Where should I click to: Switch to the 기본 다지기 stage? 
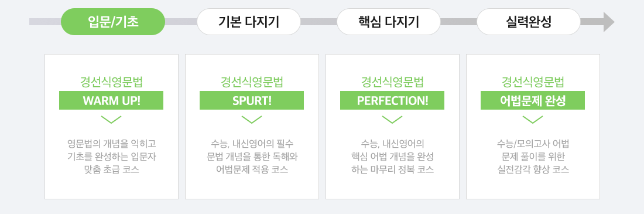pos(249,22)
